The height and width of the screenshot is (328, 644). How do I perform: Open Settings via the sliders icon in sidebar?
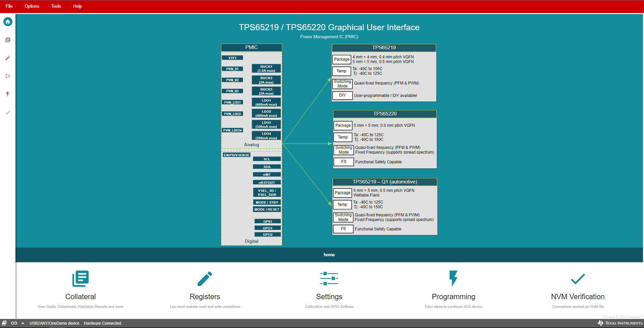click(7, 76)
